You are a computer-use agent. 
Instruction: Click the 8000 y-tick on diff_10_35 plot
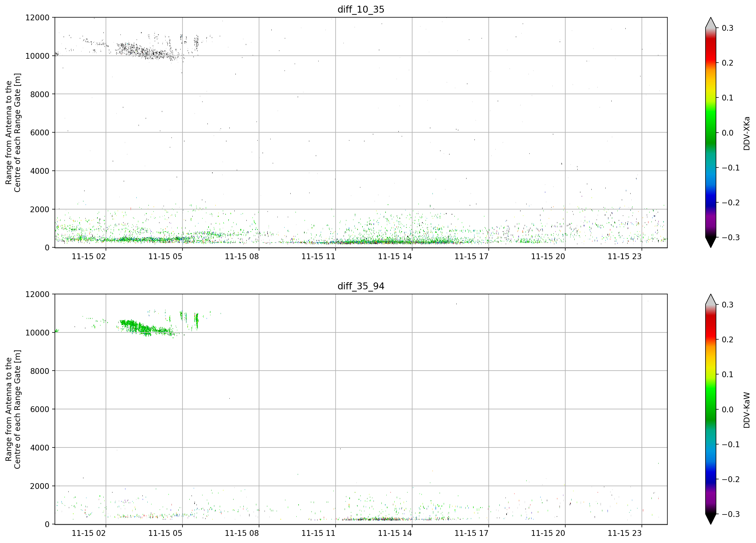40,94
